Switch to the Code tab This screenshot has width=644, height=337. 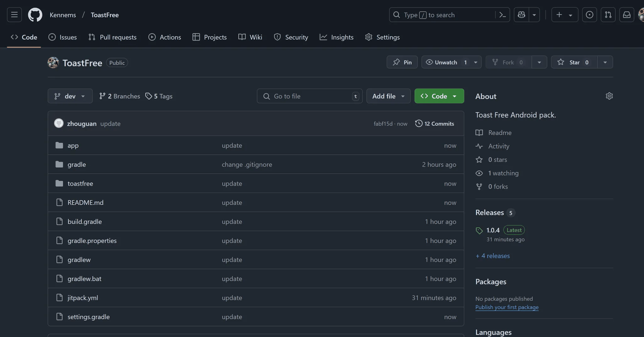tap(24, 37)
